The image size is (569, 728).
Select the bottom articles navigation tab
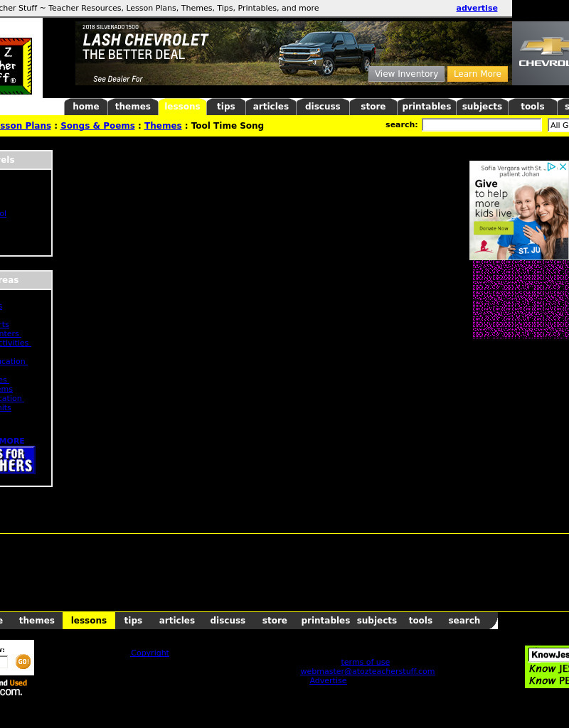pos(176,621)
